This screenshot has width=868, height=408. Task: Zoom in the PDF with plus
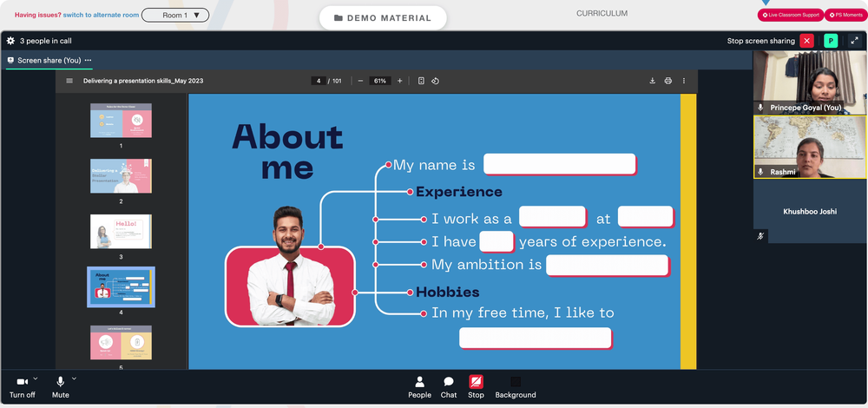399,81
